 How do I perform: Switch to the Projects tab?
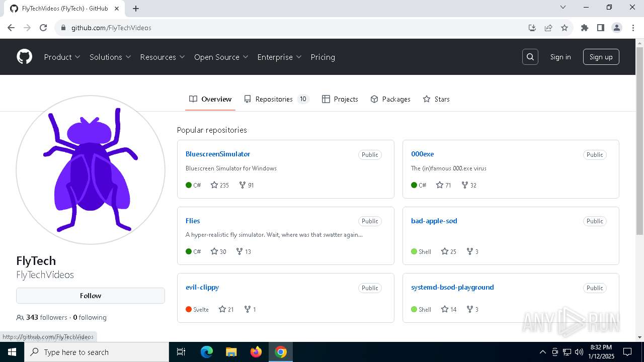click(x=340, y=99)
